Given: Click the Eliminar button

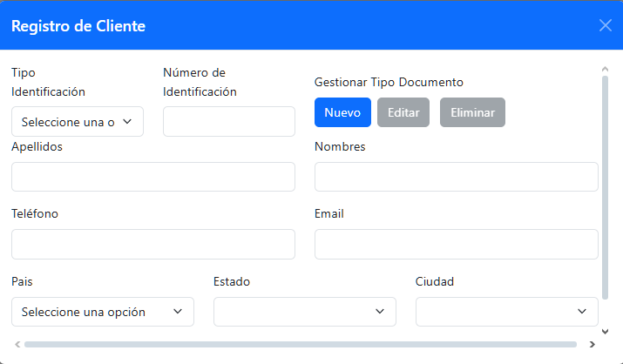Looking at the screenshot, I should coord(472,112).
